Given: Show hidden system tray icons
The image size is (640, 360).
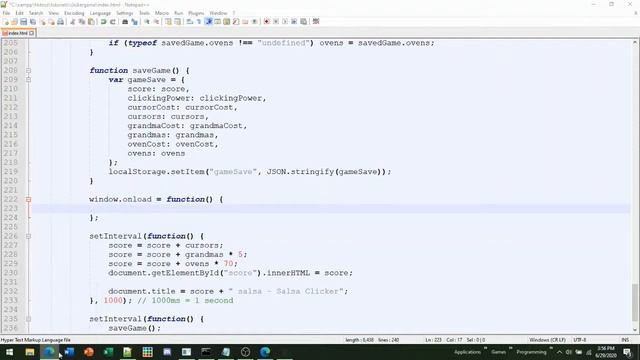Looking at the screenshot, I should (559, 352).
